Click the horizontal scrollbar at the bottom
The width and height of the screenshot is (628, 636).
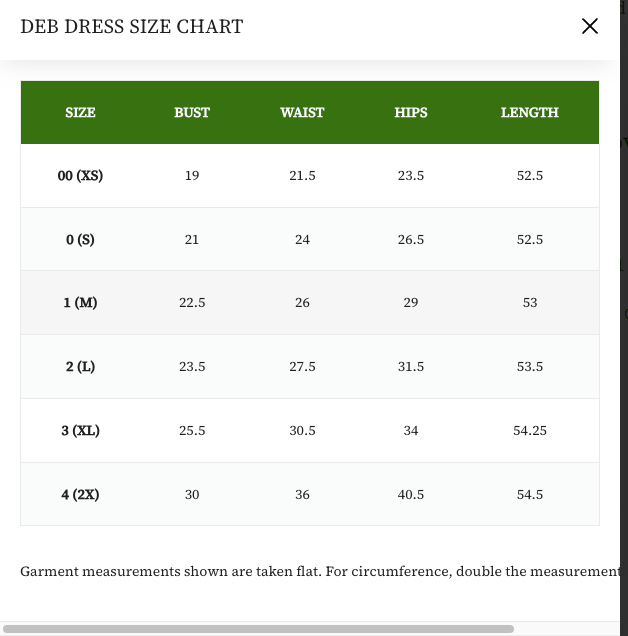pos(258,629)
